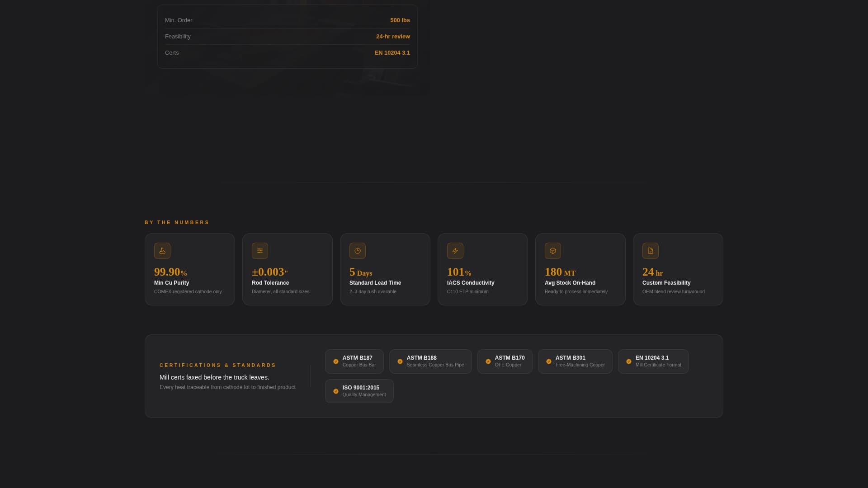Expand the Min. Order spec row
The image size is (868, 488).
287,20
